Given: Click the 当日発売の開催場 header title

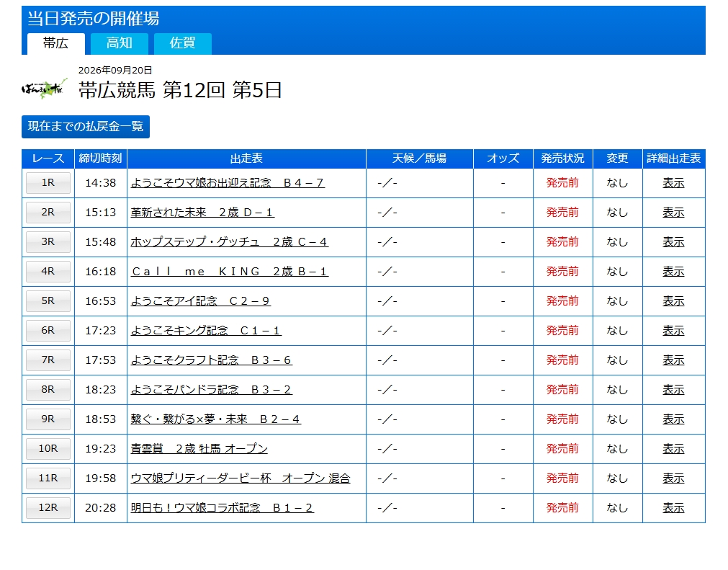Looking at the screenshot, I should click(94, 19).
